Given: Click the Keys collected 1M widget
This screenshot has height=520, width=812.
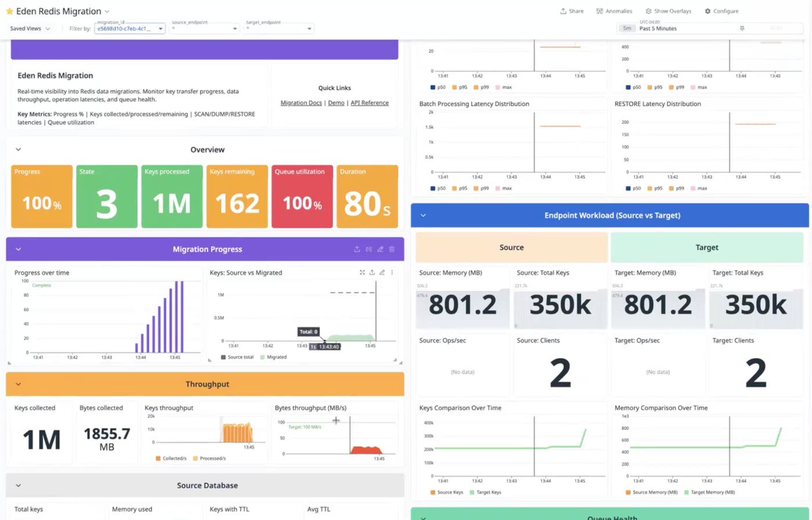Looking at the screenshot, I should [x=42, y=433].
